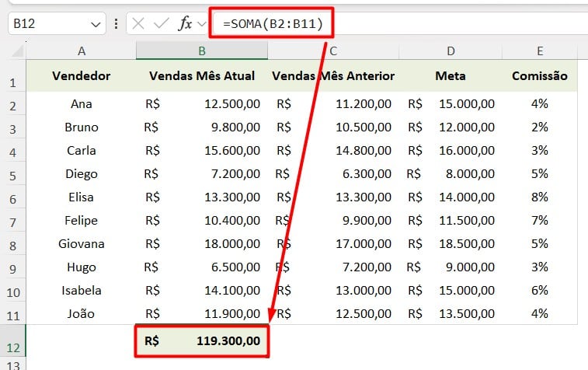This screenshot has width=588, height=370.
Task: Select the cell with Bruno
Action: 82,127
